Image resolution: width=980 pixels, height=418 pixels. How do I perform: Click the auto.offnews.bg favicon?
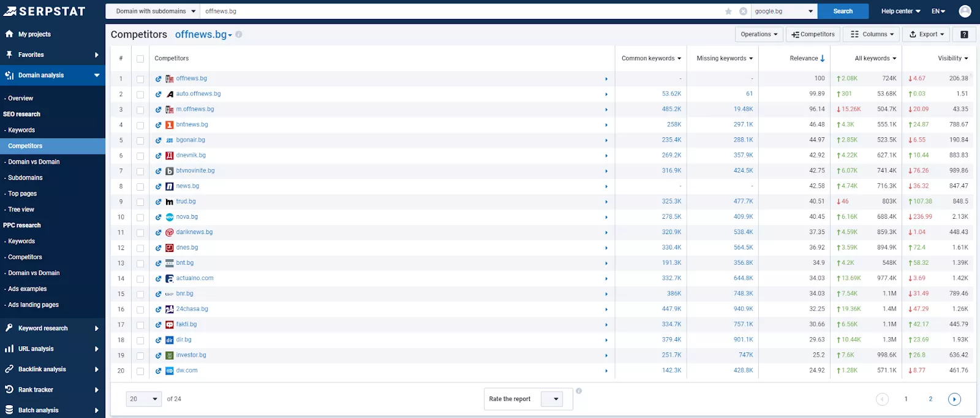tap(170, 94)
